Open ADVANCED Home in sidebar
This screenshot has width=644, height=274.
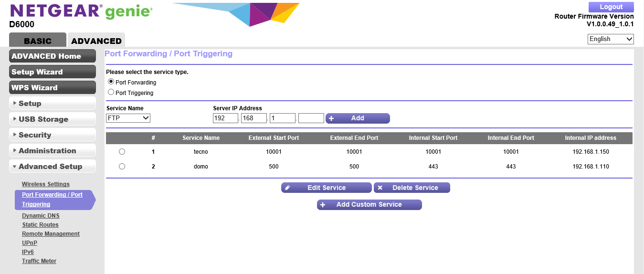click(53, 56)
